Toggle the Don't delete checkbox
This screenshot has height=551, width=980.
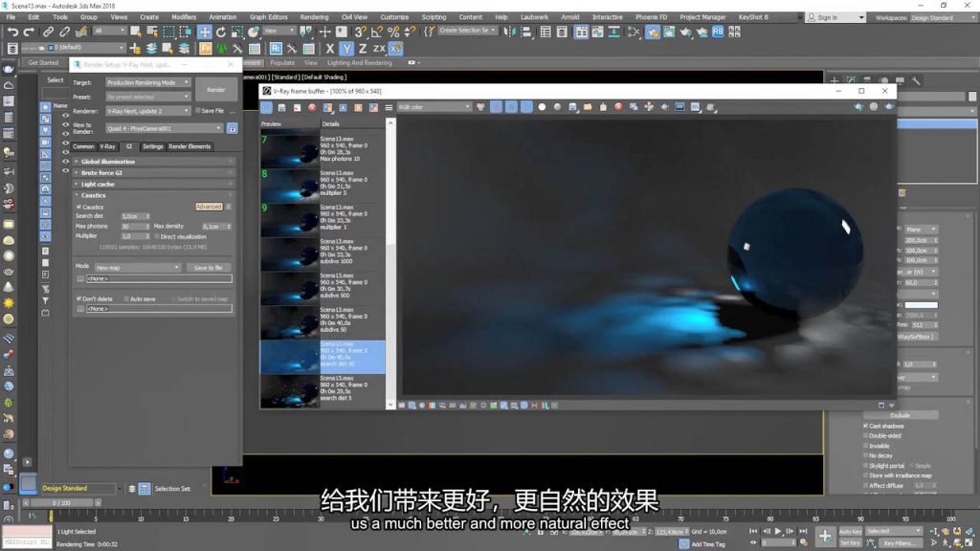(x=78, y=298)
